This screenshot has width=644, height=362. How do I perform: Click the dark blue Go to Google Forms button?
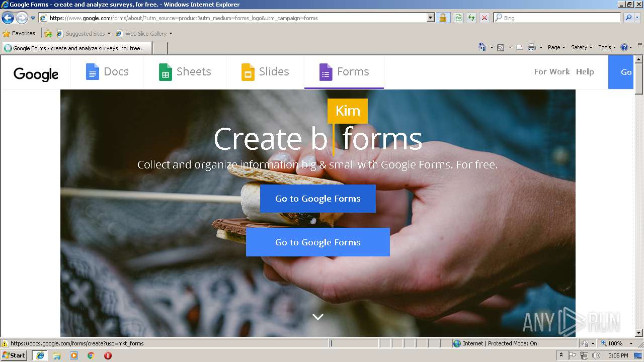pyautogui.click(x=318, y=199)
